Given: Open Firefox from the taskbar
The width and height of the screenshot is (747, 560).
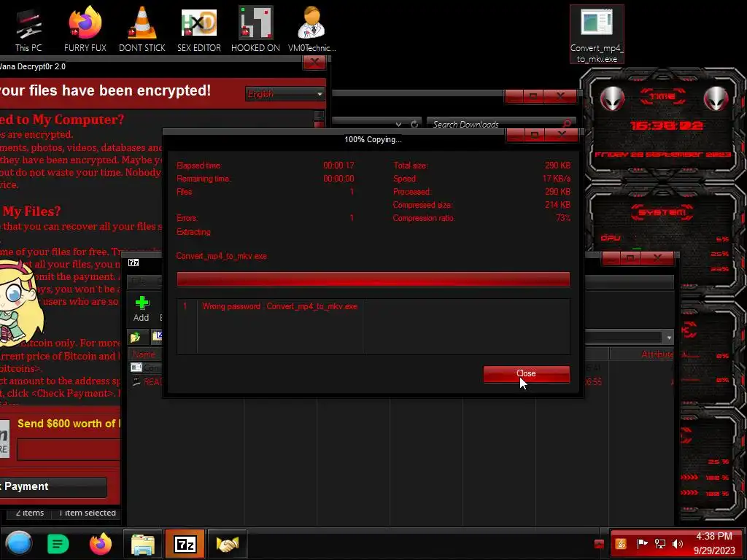Looking at the screenshot, I should (101, 544).
